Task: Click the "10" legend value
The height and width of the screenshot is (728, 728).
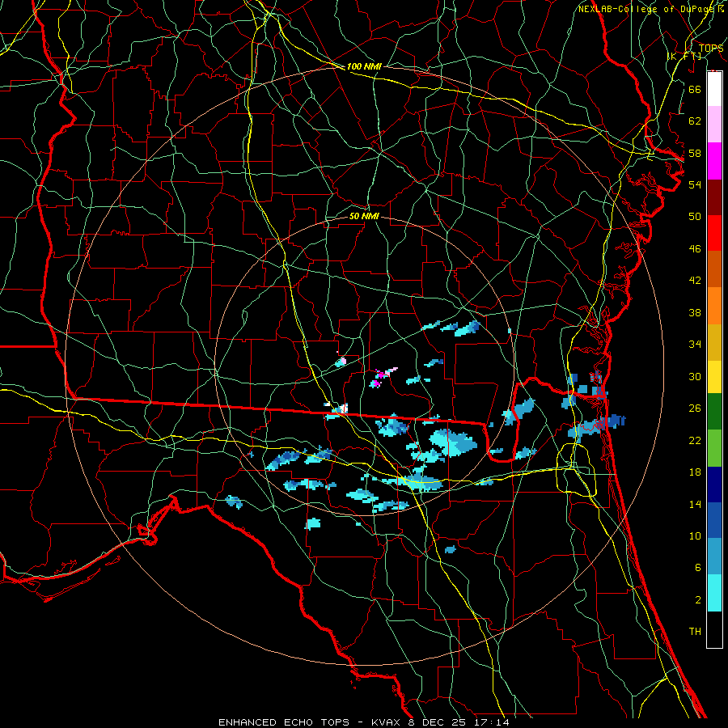Action: point(695,535)
